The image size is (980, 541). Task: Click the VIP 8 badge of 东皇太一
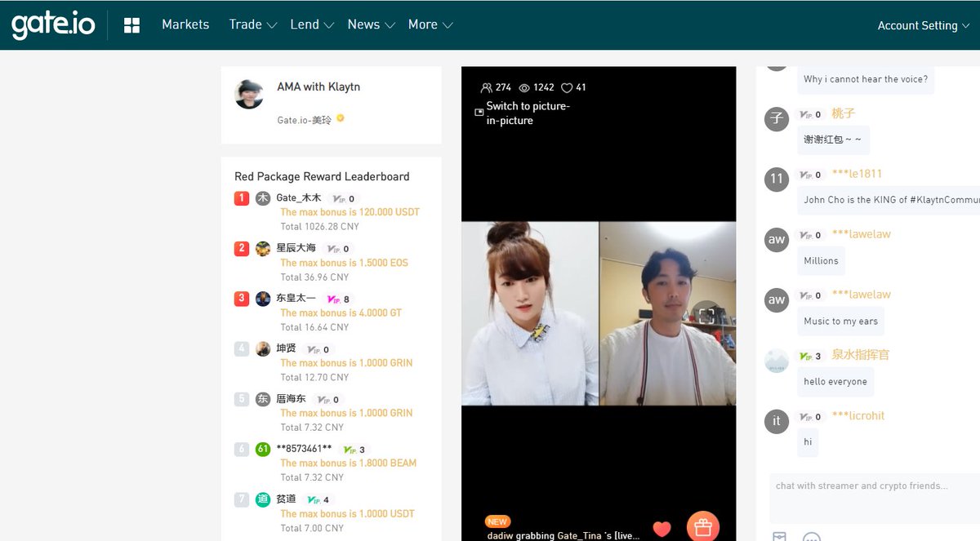336,299
